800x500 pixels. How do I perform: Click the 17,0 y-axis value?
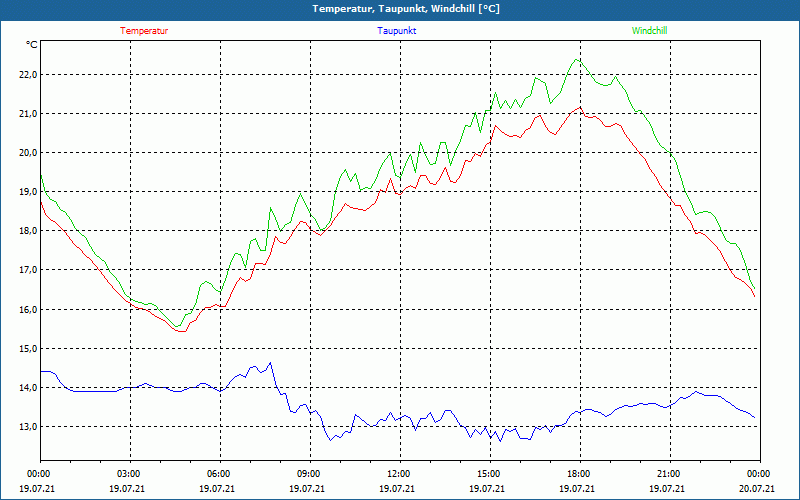click(29, 269)
